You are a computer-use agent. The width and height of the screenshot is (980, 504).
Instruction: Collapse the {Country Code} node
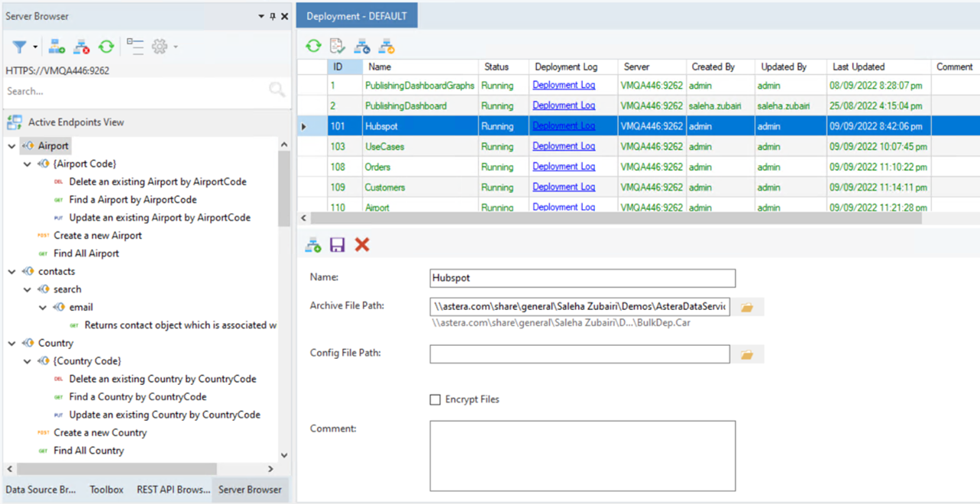tap(27, 361)
